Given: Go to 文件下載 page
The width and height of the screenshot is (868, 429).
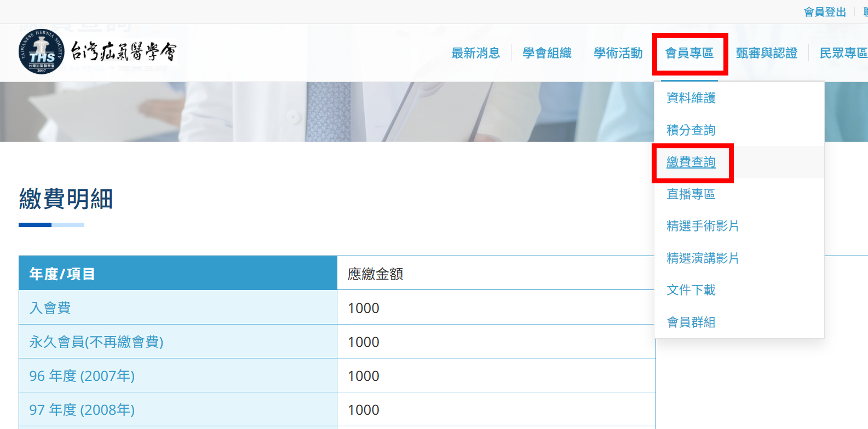Looking at the screenshot, I should pyautogui.click(x=691, y=290).
